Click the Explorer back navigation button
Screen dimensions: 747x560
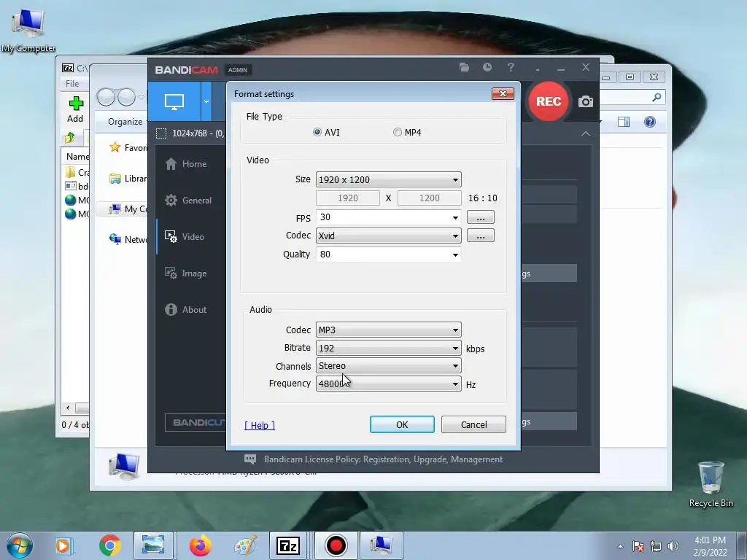pos(107,97)
